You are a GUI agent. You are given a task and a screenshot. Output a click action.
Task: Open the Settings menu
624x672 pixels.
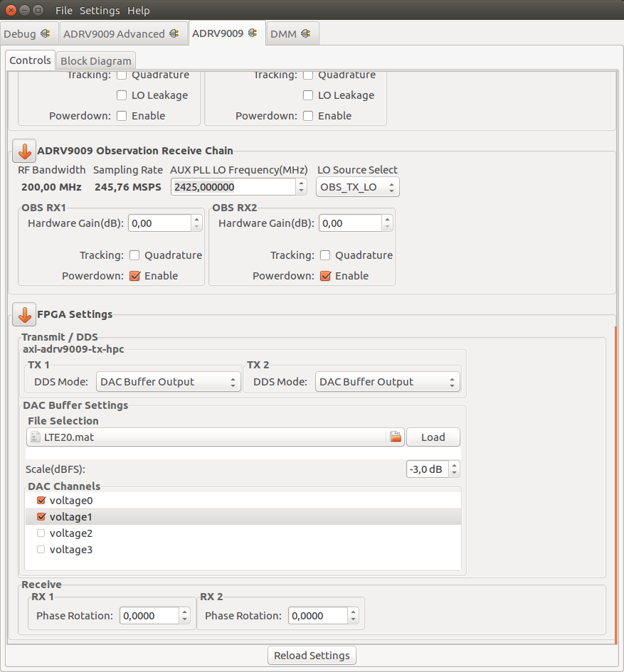tap(99, 10)
